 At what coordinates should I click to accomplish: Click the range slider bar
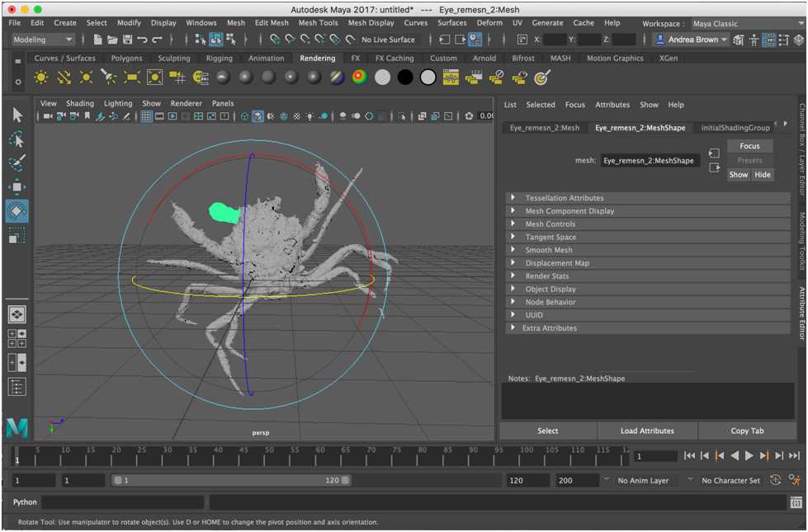(231, 481)
